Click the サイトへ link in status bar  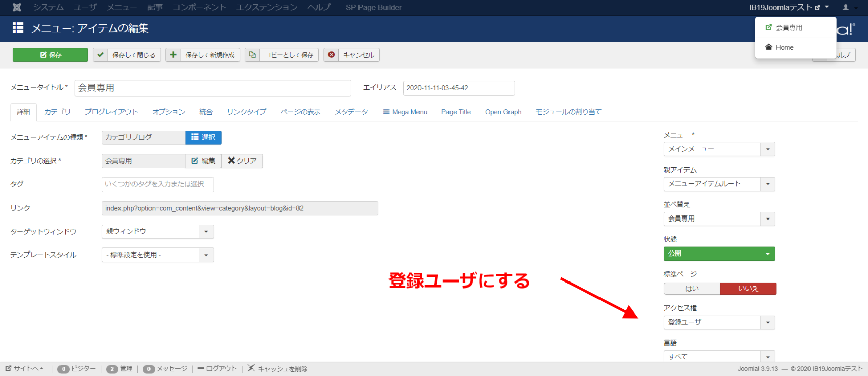(x=25, y=369)
